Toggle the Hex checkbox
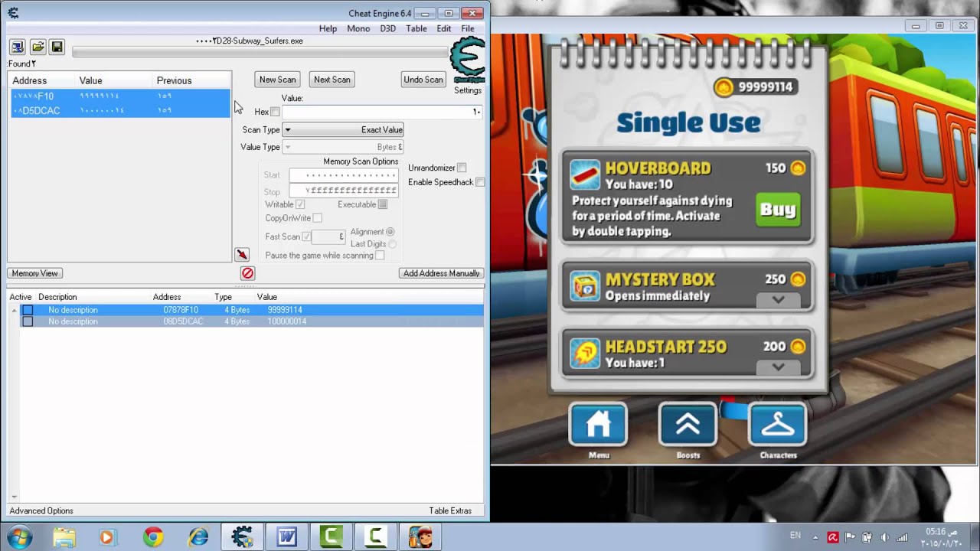This screenshot has height=551, width=980. 275,112
